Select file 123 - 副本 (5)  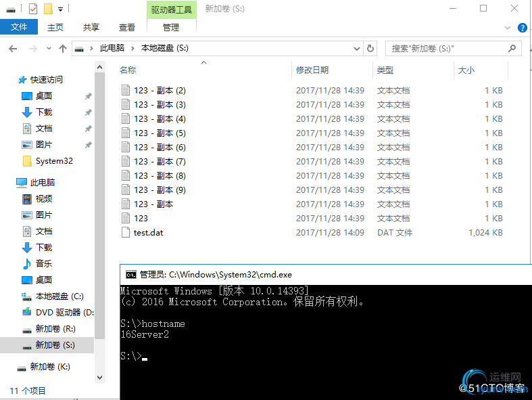160,133
